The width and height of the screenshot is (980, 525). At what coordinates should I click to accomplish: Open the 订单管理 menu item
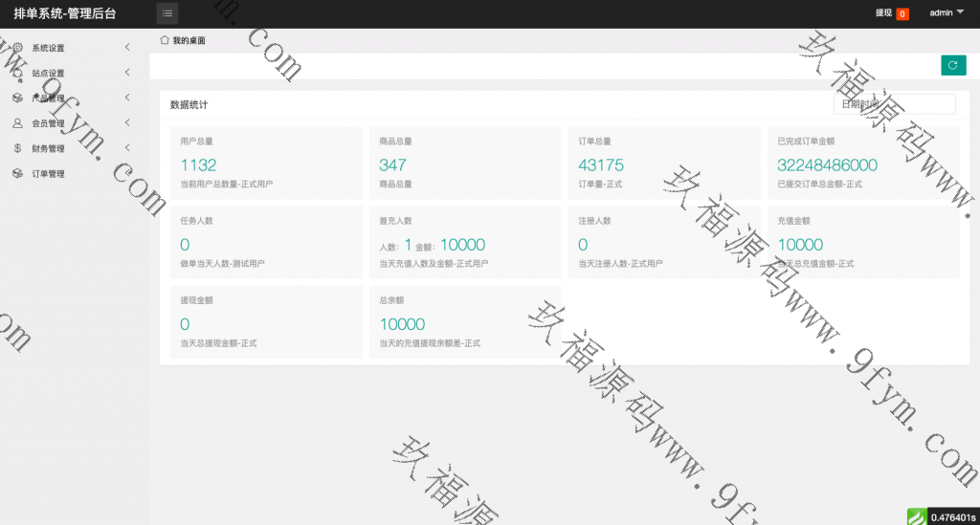pyautogui.click(x=48, y=174)
